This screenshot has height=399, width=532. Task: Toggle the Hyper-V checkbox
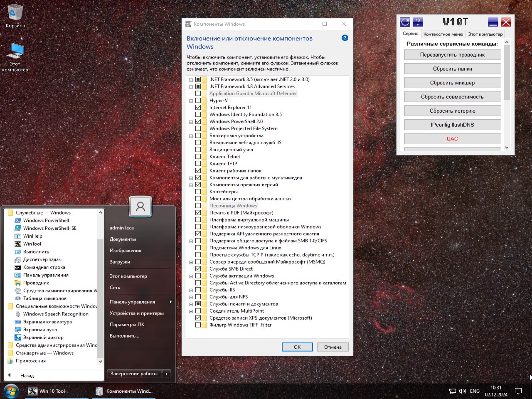pos(198,101)
